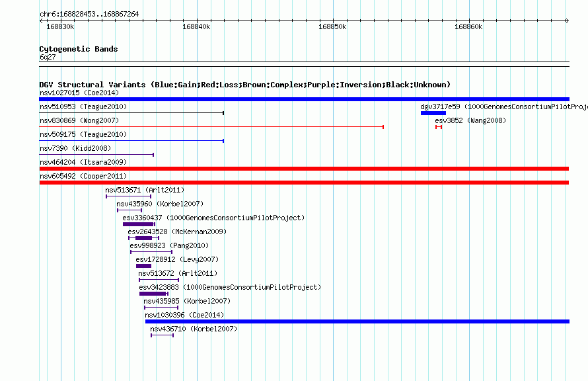Open esv3852 (Wang2008) variant label
588x381 pixels.
pos(470,120)
